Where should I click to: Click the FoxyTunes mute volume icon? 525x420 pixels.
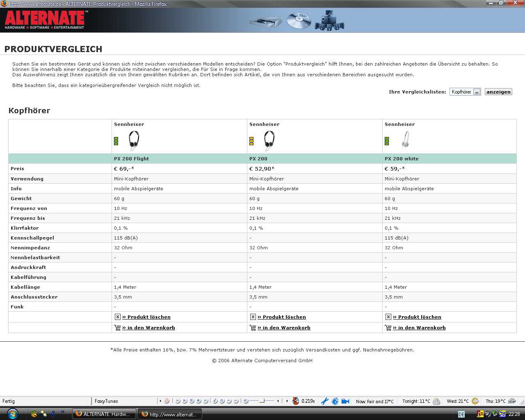click(246, 401)
